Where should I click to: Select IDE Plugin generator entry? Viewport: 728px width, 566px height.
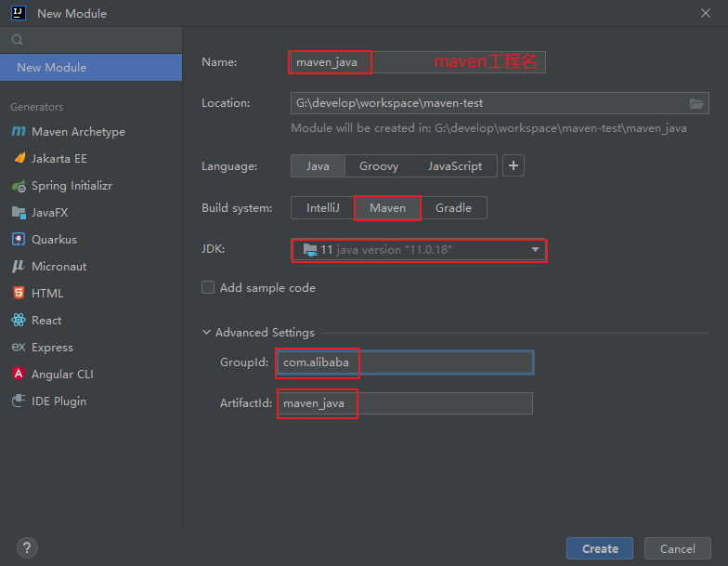[x=91, y=401]
